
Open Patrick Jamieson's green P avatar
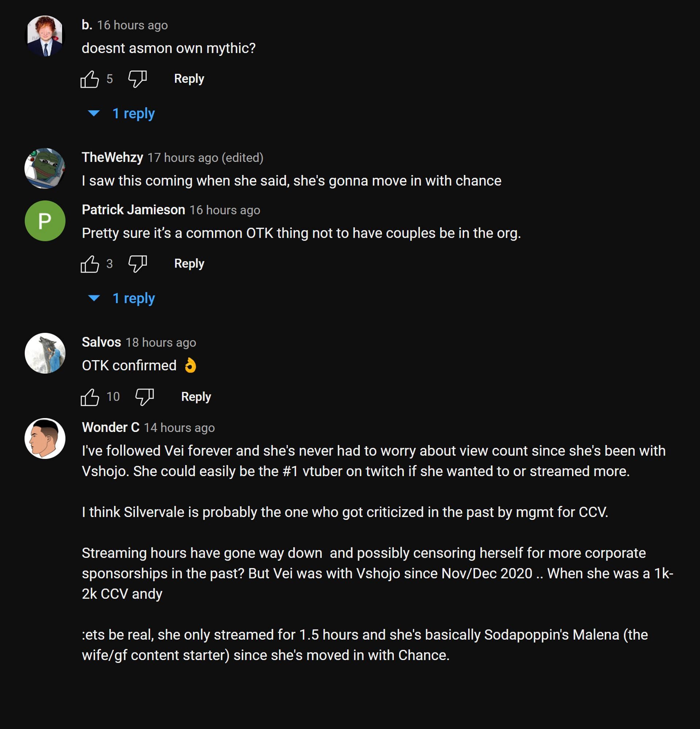[45, 221]
